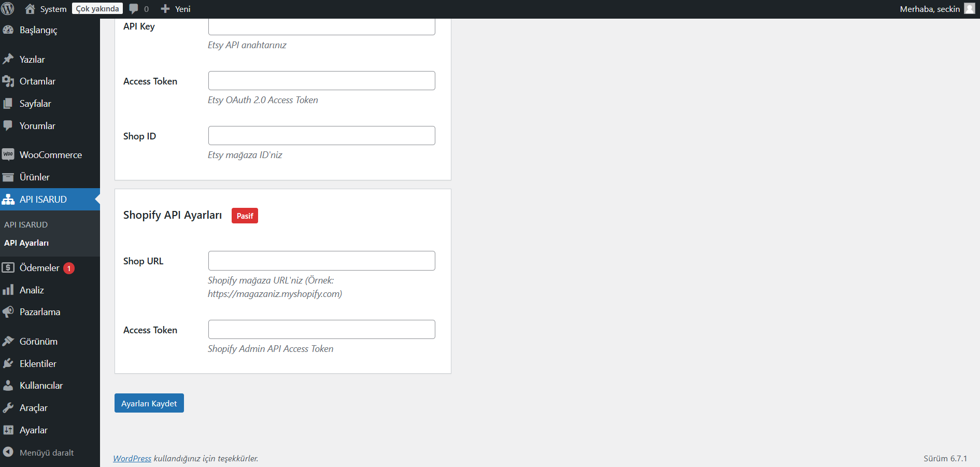Image resolution: width=980 pixels, height=467 pixels.
Task: Click the Ayarları Kaydet button
Action: tap(149, 403)
